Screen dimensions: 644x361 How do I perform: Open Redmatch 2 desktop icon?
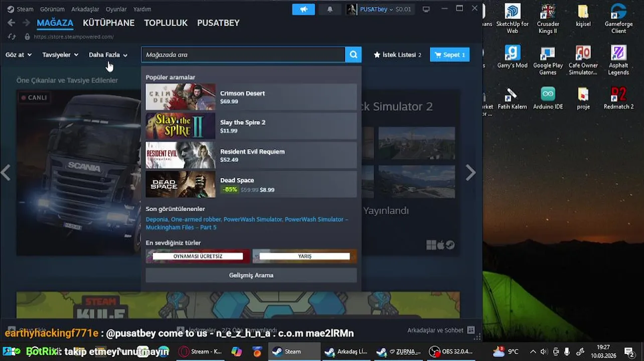point(618,98)
